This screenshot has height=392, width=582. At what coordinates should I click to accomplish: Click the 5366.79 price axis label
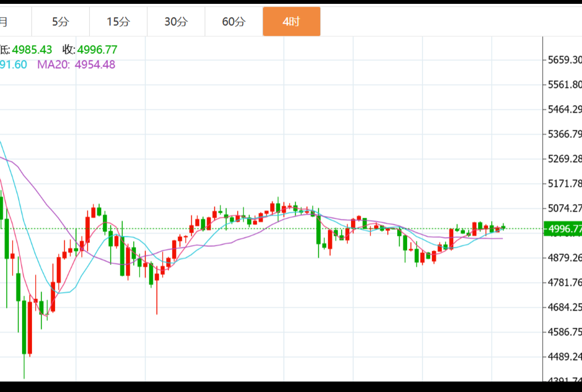click(x=565, y=134)
